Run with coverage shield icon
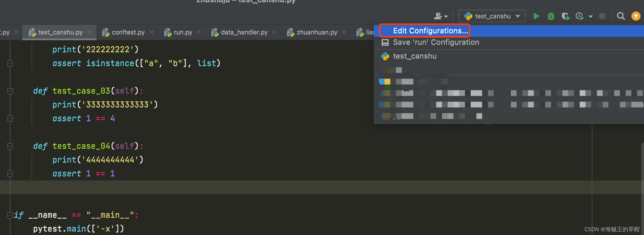Image resolution: width=644 pixels, height=235 pixels. click(x=566, y=16)
